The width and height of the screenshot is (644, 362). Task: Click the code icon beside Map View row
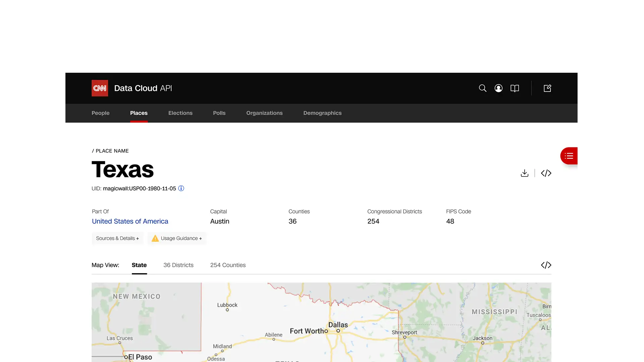click(546, 265)
